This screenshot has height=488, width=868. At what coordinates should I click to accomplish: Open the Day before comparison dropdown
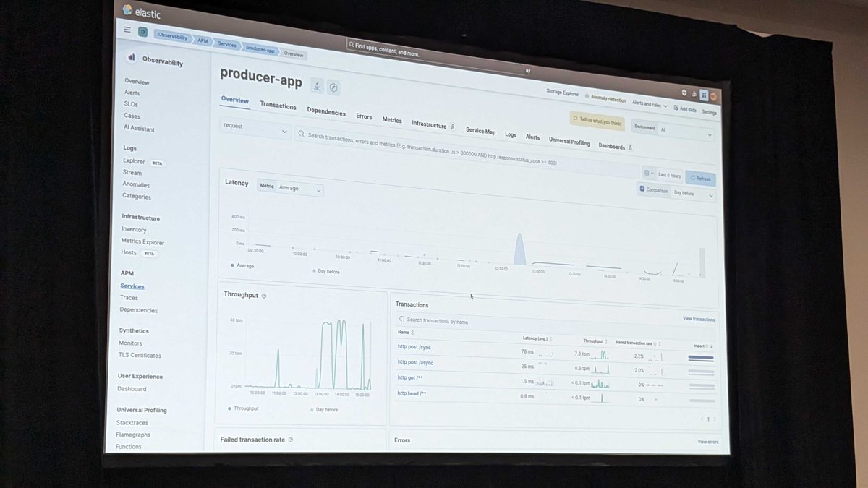[x=693, y=193]
